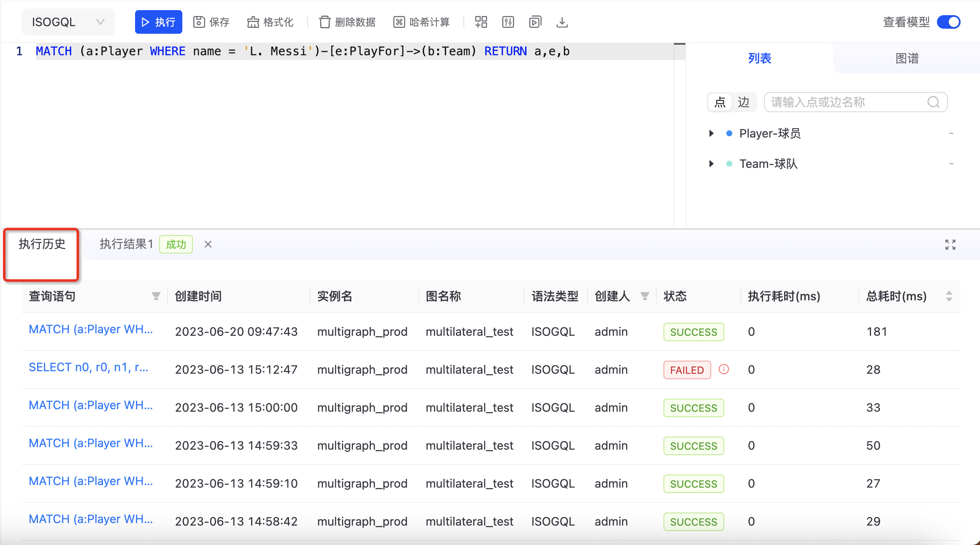Image resolution: width=980 pixels, height=545 pixels.
Task: Click the grid-plus layout icon in toolbar
Action: tap(481, 22)
